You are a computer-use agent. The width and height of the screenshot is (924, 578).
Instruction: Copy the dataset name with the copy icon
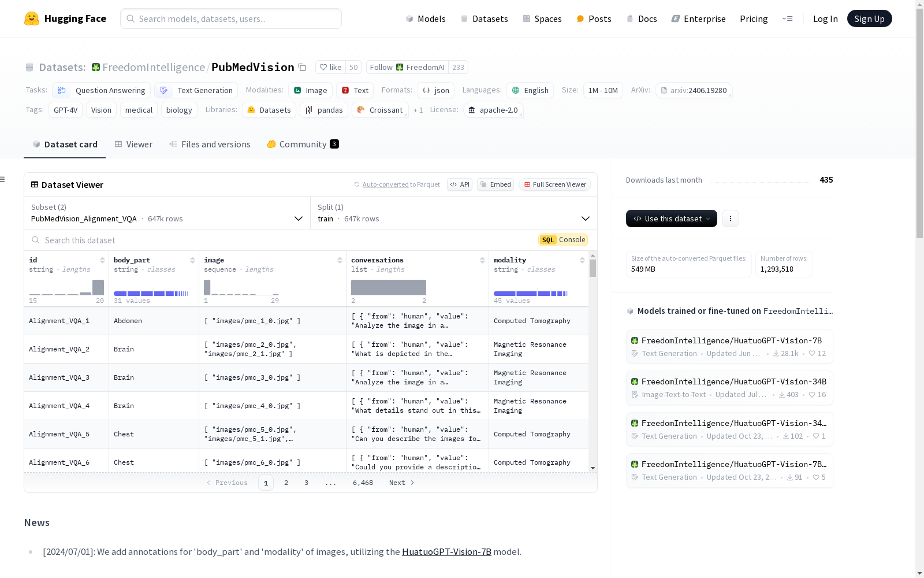coord(302,67)
